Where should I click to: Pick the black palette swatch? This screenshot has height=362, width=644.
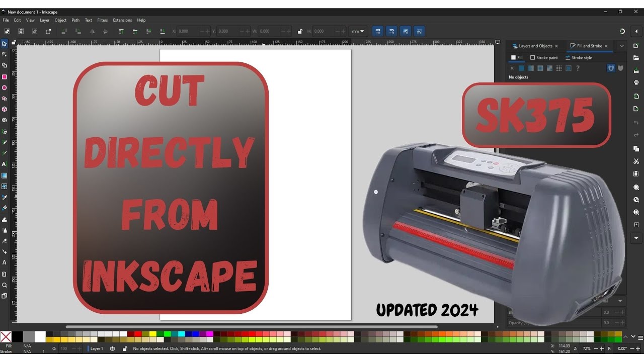point(18,337)
